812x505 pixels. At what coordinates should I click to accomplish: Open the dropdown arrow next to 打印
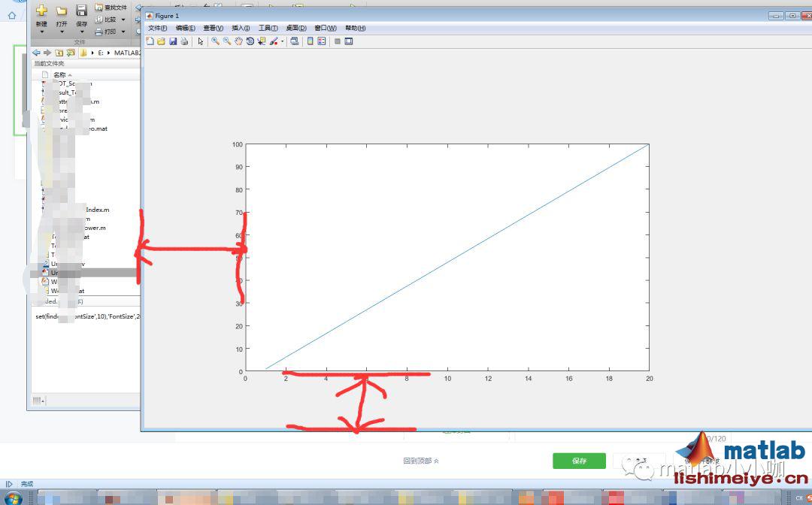(x=123, y=32)
